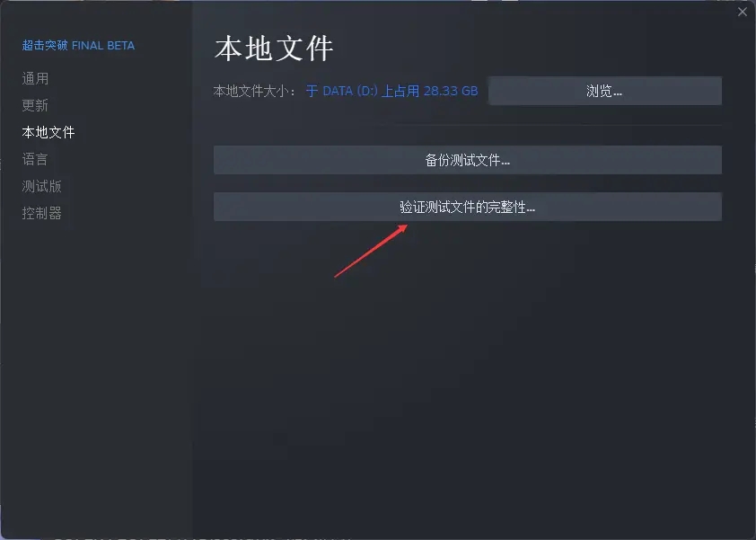Viewport: 756px width, 540px height.
Task: Show the 控制器 settings page
Action: tap(41, 213)
